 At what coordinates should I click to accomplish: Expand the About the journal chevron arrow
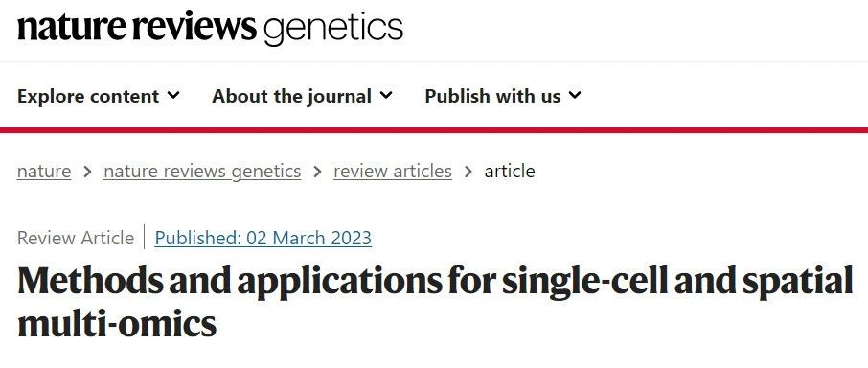(x=386, y=95)
